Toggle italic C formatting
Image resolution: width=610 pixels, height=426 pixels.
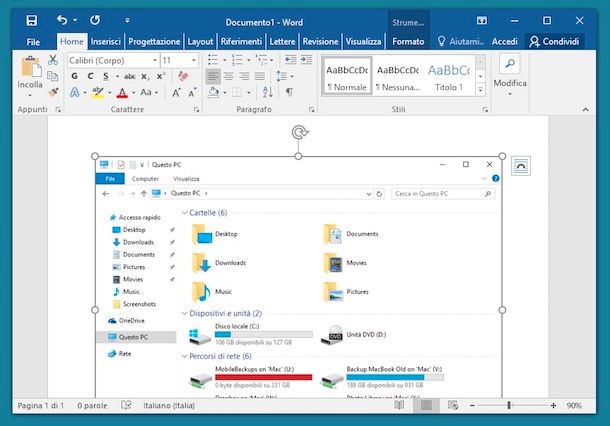click(x=90, y=76)
